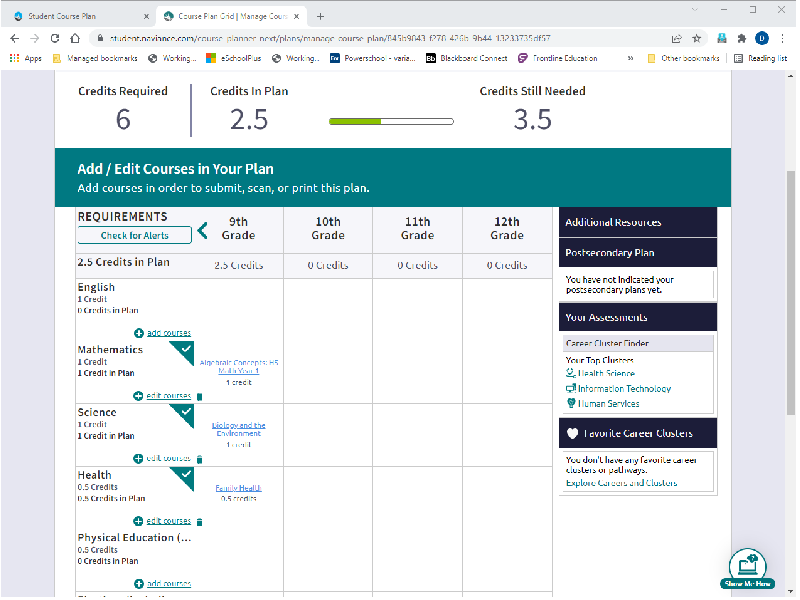The width and height of the screenshot is (800, 600).
Task: Expand the bookmarks overflow chevron
Action: (x=631, y=58)
